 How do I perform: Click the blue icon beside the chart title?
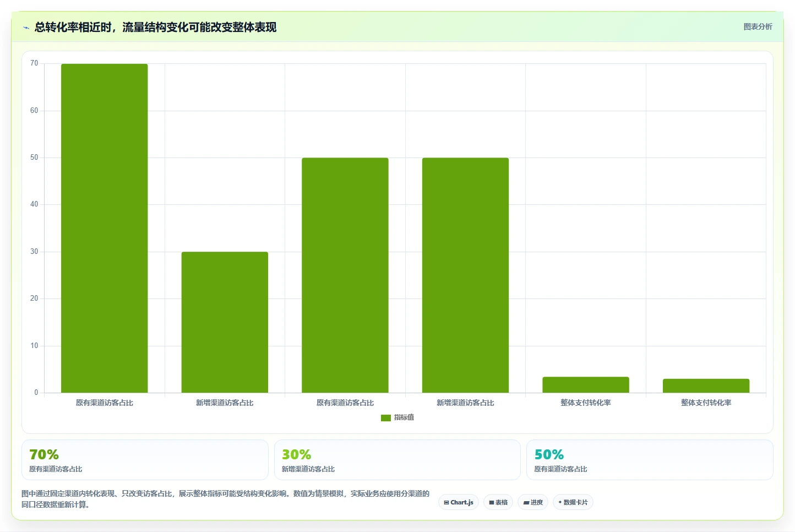pyautogui.click(x=26, y=28)
